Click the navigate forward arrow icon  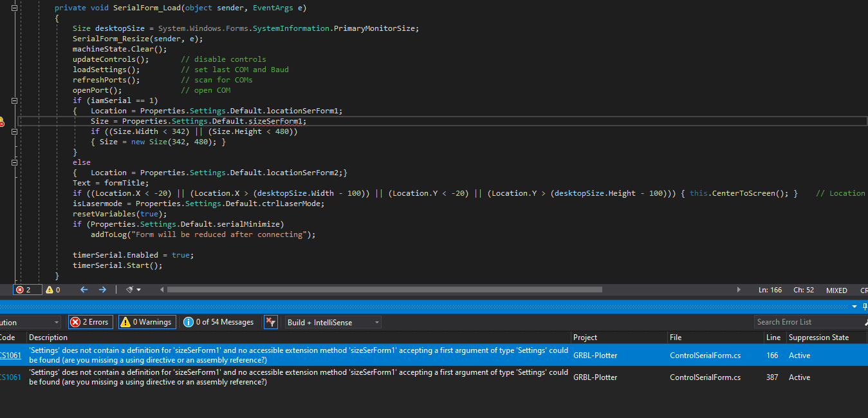[102, 290]
